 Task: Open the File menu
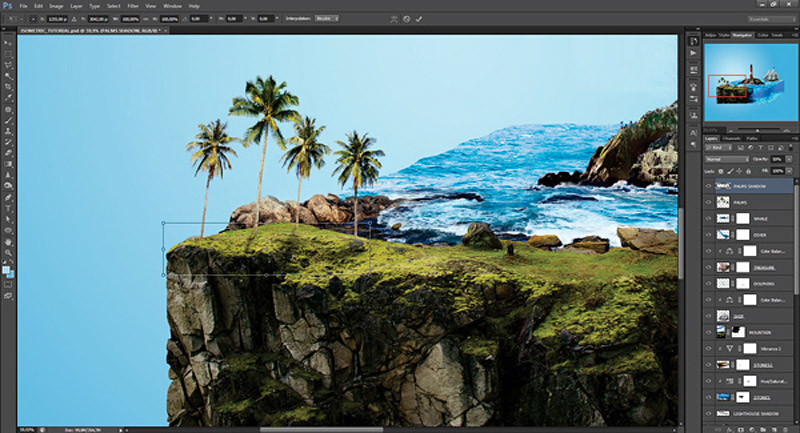tap(23, 6)
